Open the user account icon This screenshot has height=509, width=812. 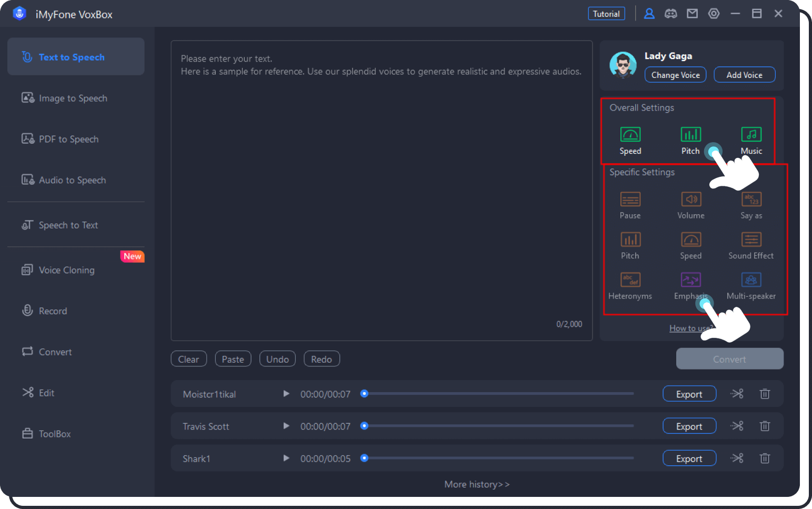[x=649, y=14]
